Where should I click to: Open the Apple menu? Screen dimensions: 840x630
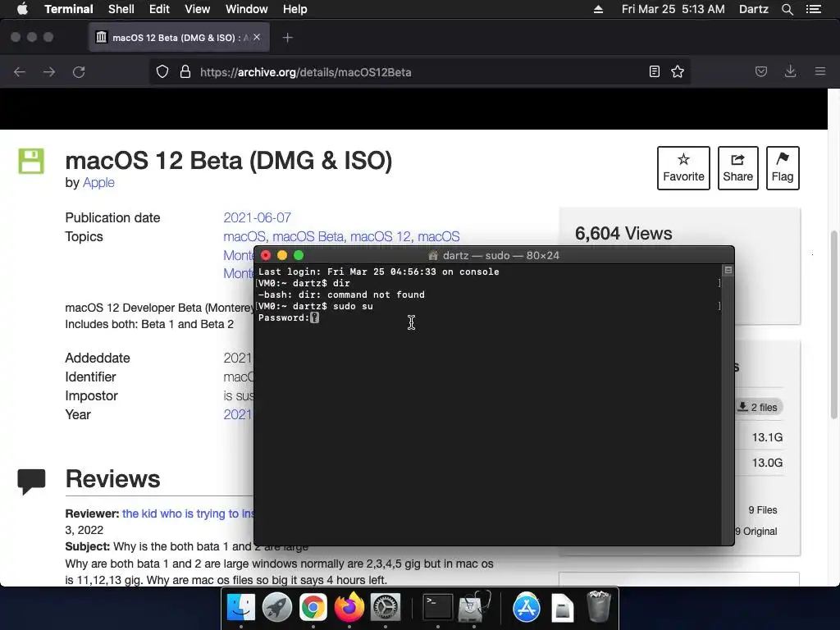tap(22, 9)
